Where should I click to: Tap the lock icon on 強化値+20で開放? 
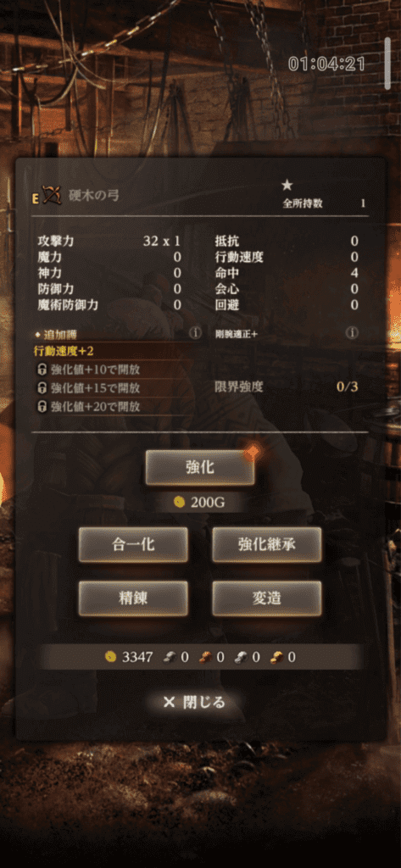[x=42, y=406]
